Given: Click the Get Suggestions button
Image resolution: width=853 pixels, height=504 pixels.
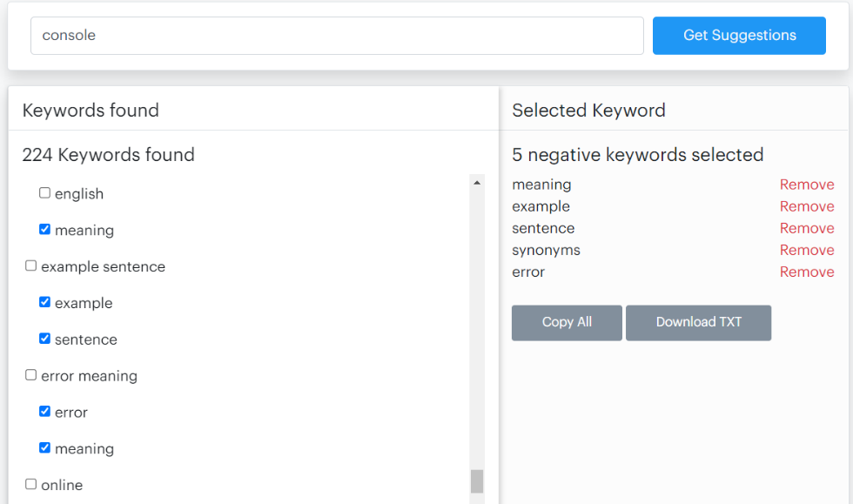Looking at the screenshot, I should [739, 36].
